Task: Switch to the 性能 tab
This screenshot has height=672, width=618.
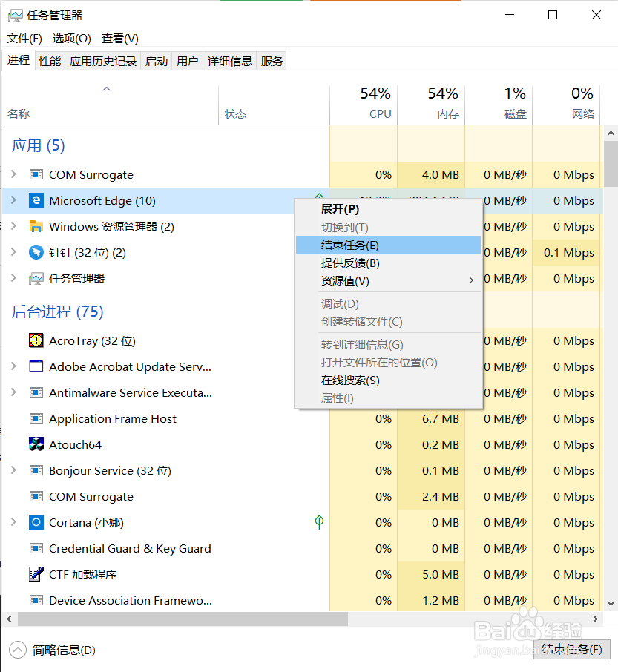Action: (50, 62)
